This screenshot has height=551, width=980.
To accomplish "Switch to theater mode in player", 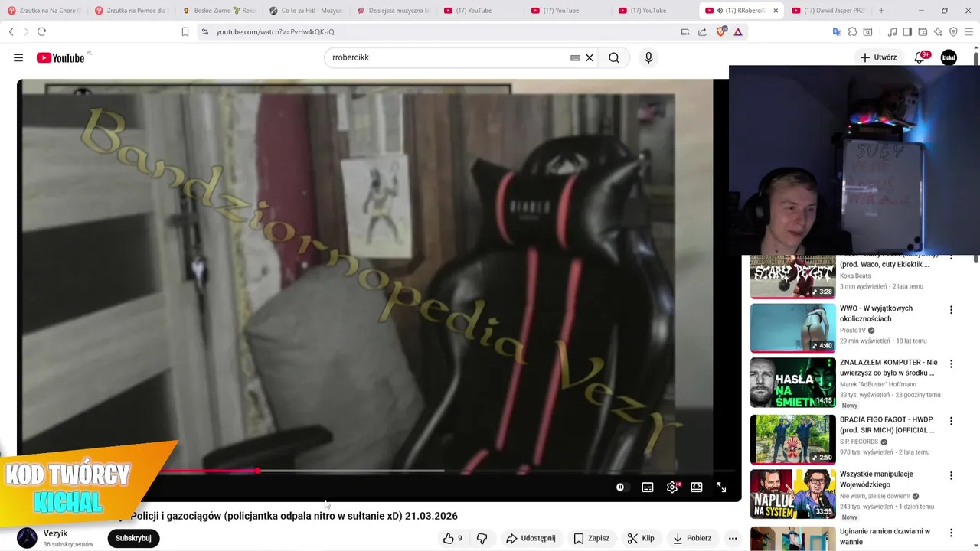I will (x=697, y=487).
